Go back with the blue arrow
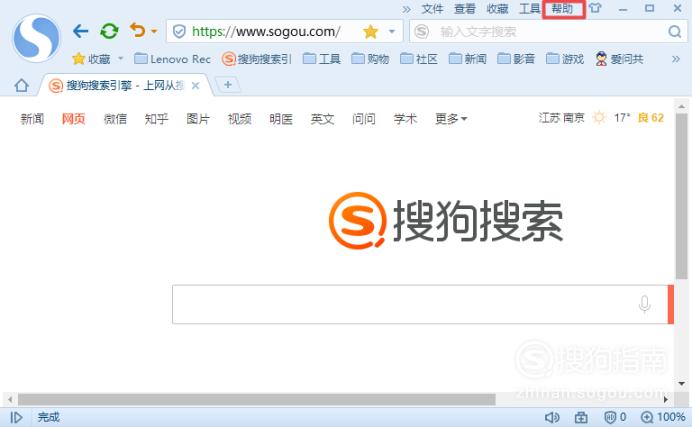Image resolution: width=692 pixels, height=427 pixels. tap(80, 31)
